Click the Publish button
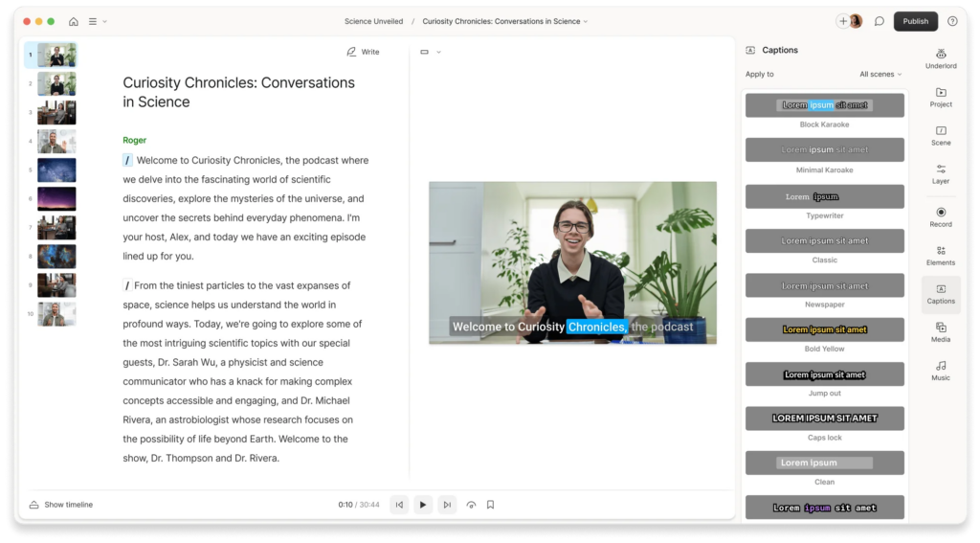The image size is (980, 543). [x=915, y=21]
